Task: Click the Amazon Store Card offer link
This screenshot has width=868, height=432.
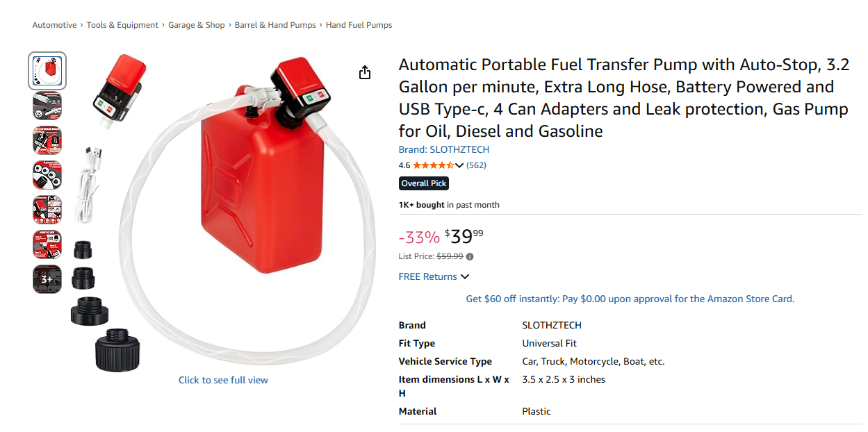Action: tap(630, 299)
